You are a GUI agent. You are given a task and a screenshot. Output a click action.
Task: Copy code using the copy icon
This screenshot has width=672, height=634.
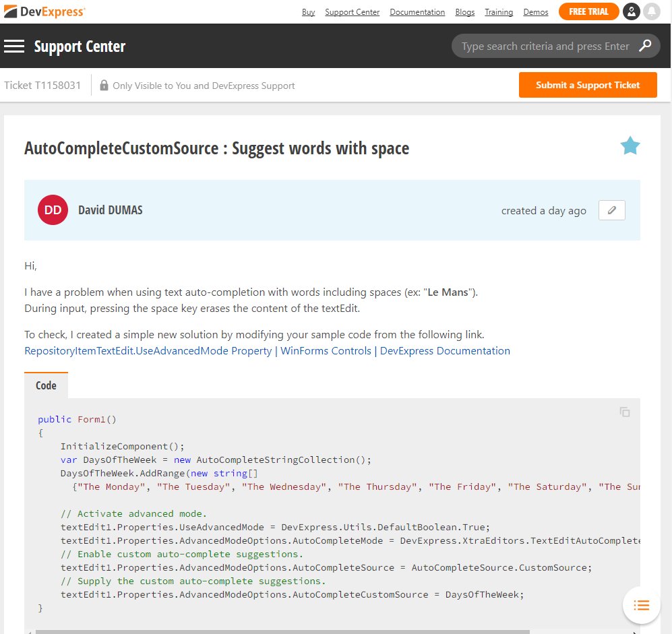624,412
